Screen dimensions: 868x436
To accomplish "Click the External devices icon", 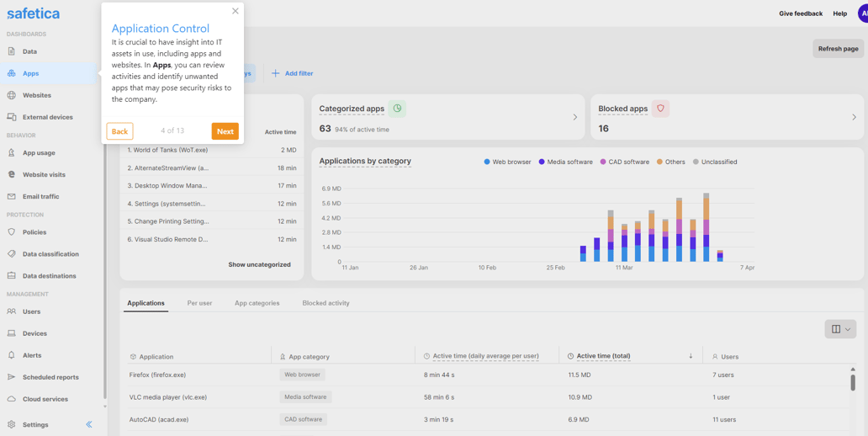I will [x=11, y=117].
